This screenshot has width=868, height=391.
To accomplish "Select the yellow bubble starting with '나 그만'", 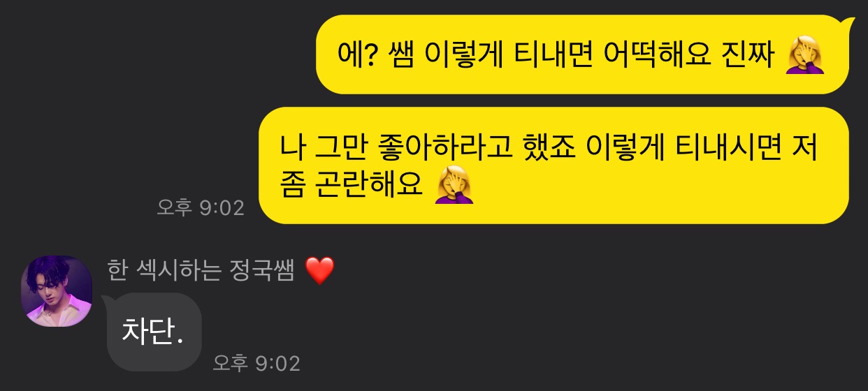I will coord(554,165).
